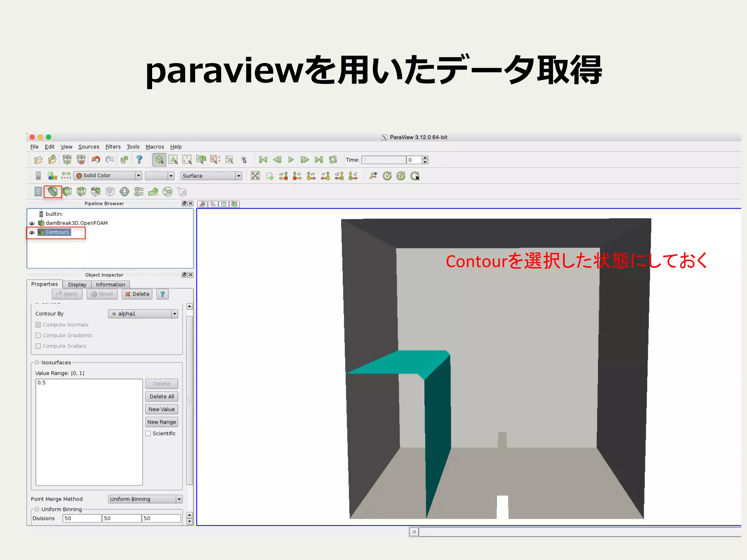The height and width of the screenshot is (560, 747).
Task: Click the New Value button
Action: pos(162,409)
